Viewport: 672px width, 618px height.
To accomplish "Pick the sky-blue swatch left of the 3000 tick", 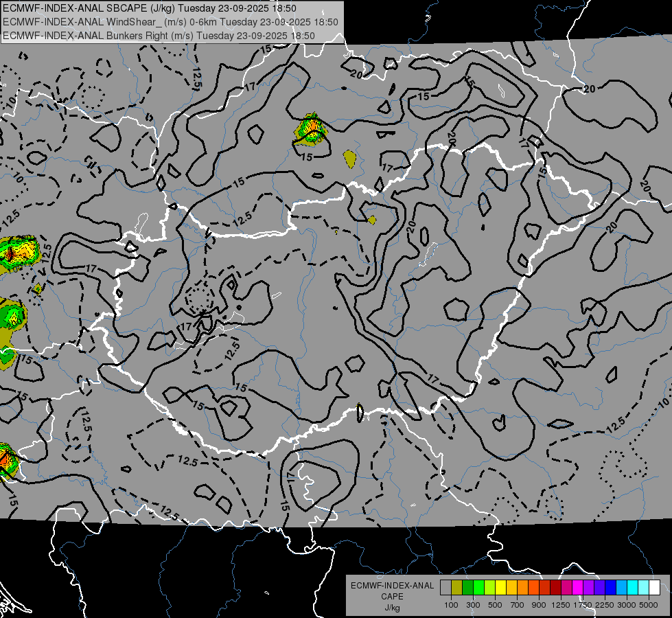I will (622, 588).
